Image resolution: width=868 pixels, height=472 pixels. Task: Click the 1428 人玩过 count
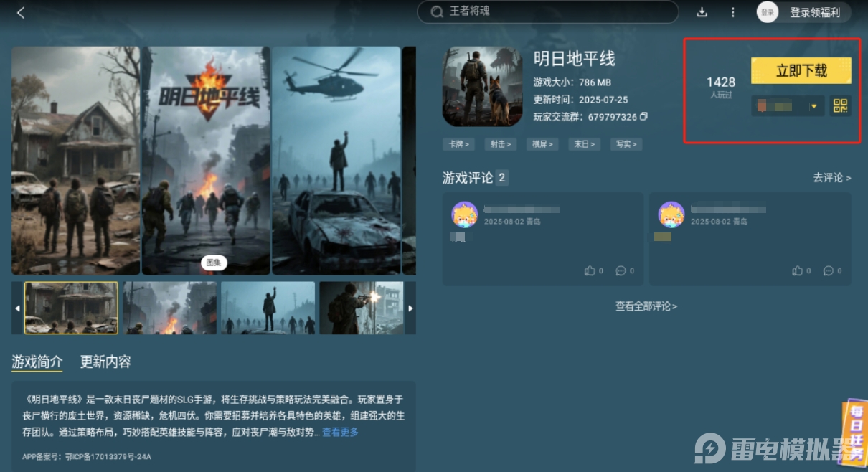[x=721, y=87]
